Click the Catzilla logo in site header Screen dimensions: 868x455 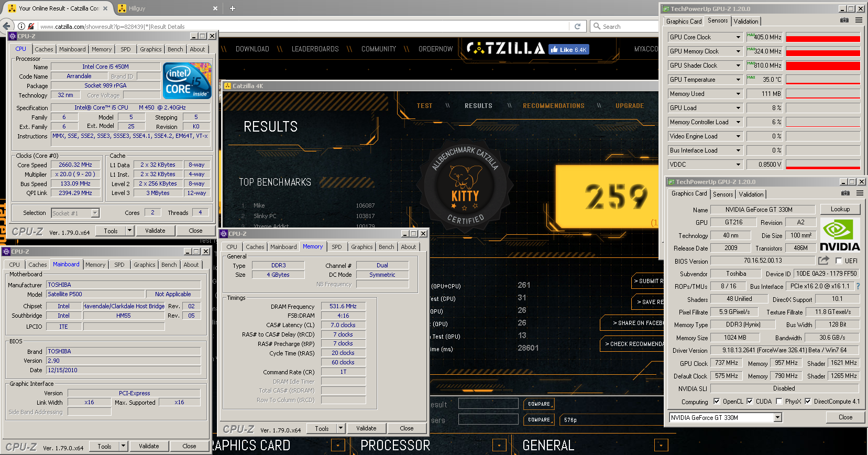point(506,48)
